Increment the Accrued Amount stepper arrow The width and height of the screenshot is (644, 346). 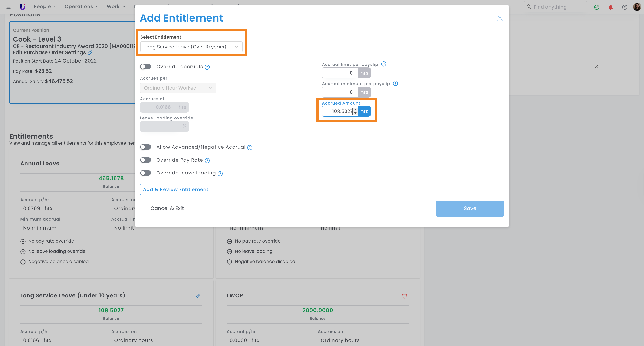click(355, 109)
